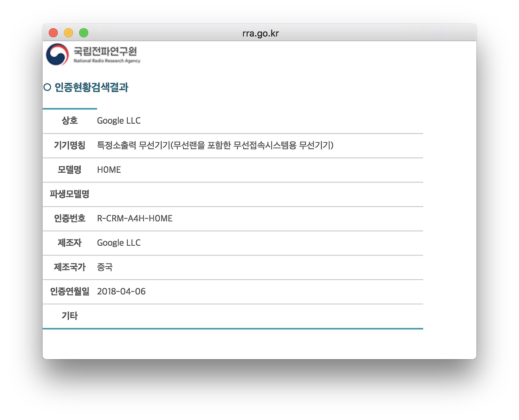This screenshot has height=420, width=519.
Task: Click the blue underline below the heading
Action: click(70, 109)
